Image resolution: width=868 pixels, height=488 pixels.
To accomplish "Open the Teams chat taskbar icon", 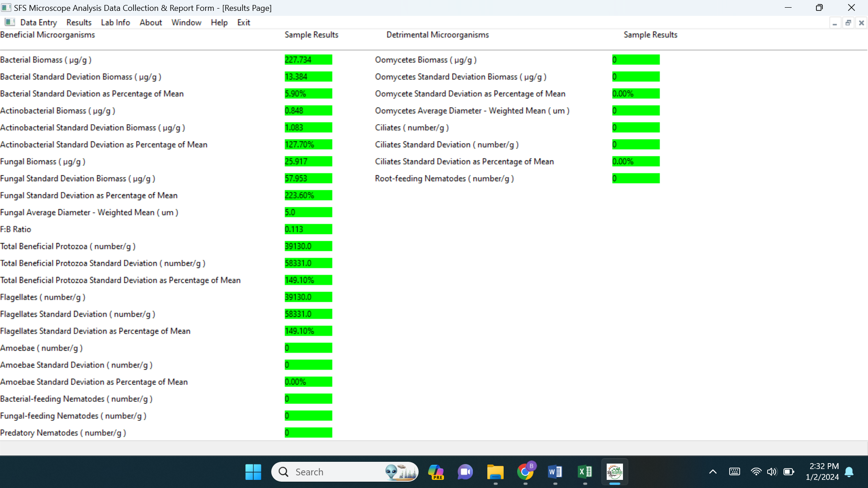I will 465,472.
